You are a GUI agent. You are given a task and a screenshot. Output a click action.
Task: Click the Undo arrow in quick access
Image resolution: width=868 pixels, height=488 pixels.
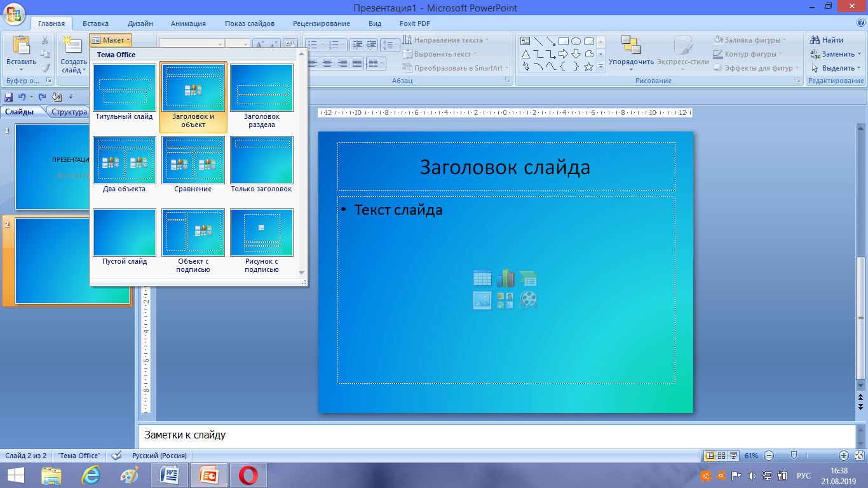pyautogui.click(x=22, y=97)
